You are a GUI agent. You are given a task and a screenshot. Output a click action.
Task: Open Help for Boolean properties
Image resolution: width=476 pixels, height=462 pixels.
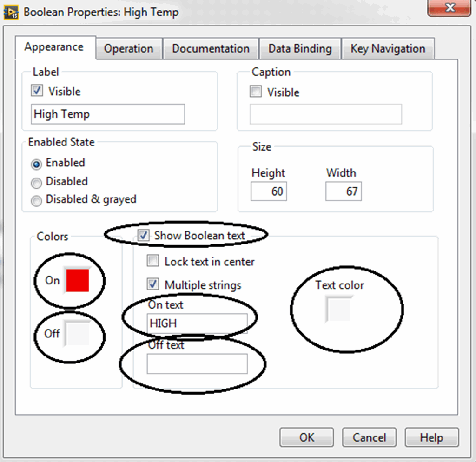(431, 437)
